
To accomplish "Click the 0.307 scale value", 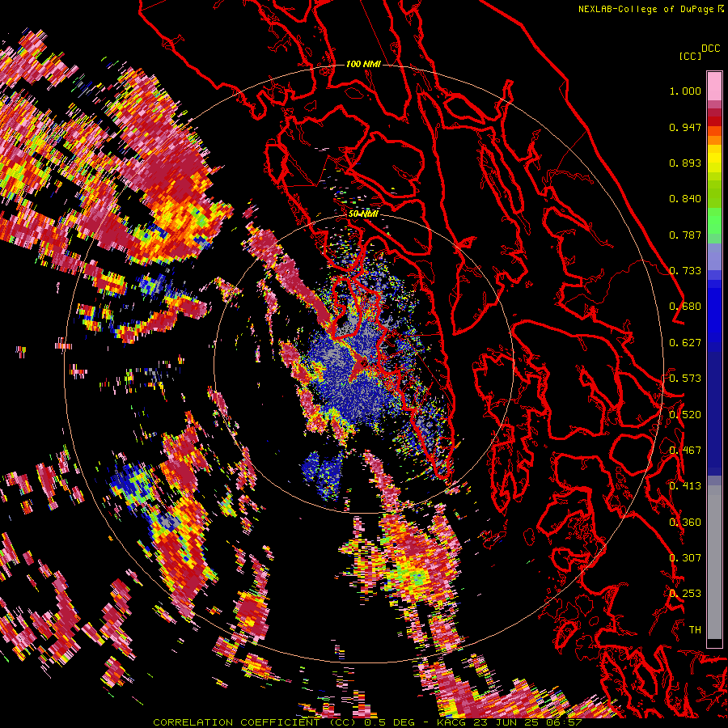I will click(x=685, y=558).
